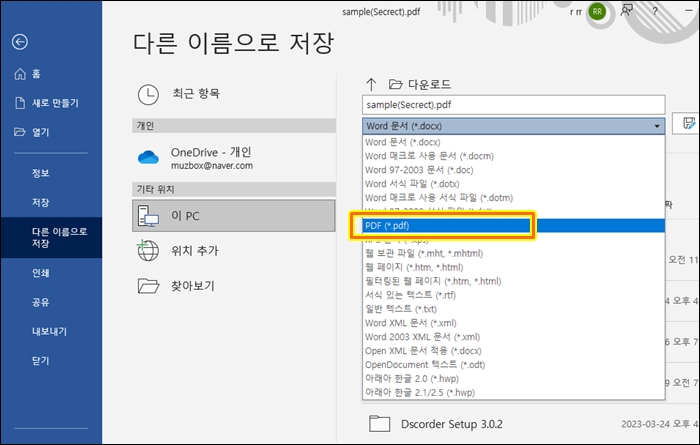Select the 이 PC location
The image size is (700, 445).
pos(233,216)
